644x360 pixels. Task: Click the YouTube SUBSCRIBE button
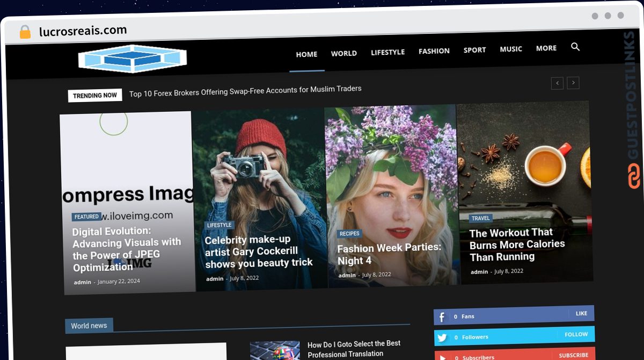point(573,355)
